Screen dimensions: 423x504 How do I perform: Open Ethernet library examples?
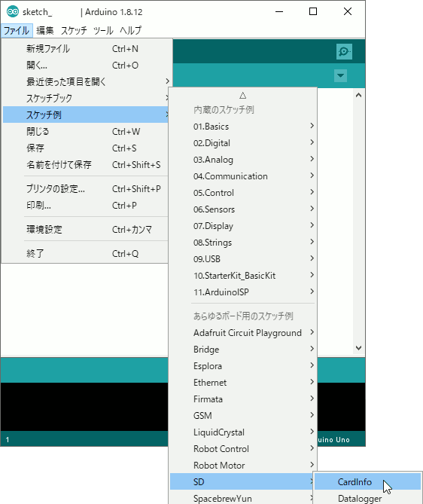[x=243, y=383]
